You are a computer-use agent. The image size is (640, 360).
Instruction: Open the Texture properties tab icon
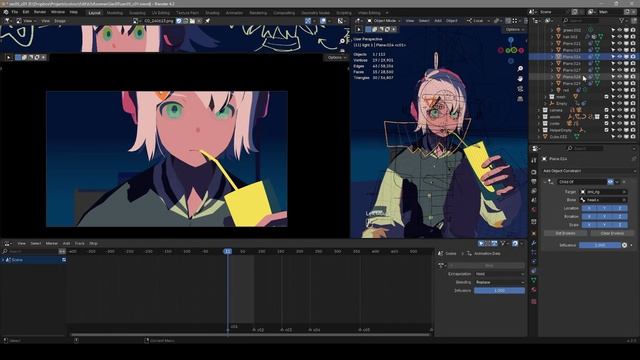(x=534, y=301)
